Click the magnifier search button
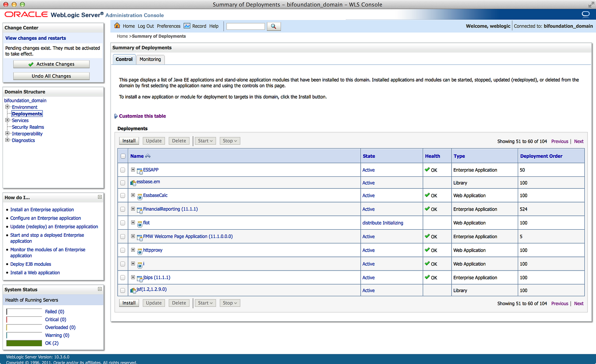The width and height of the screenshot is (596, 364). tap(273, 26)
